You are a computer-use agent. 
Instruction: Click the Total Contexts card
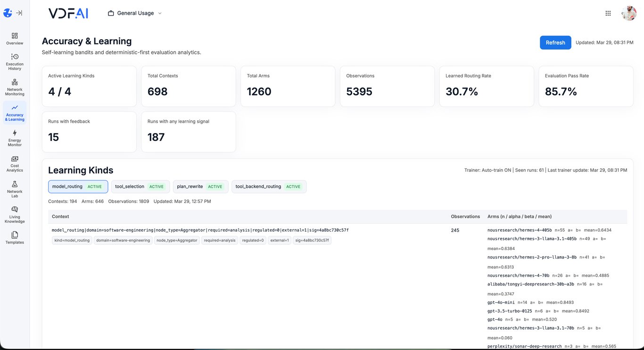click(x=189, y=86)
